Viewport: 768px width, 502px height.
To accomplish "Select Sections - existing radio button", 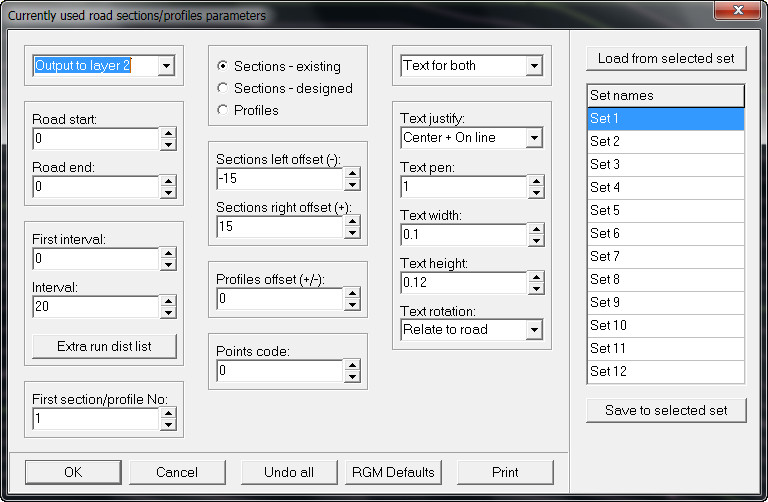I will point(223,66).
